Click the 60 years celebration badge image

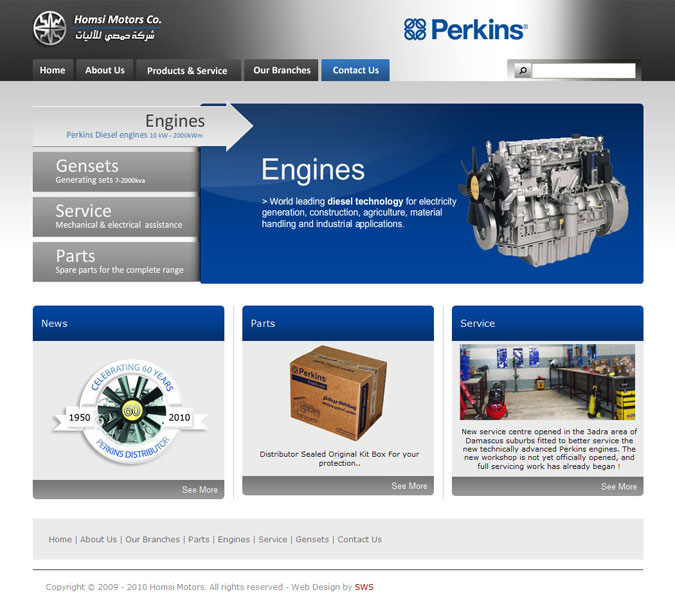coord(129,412)
